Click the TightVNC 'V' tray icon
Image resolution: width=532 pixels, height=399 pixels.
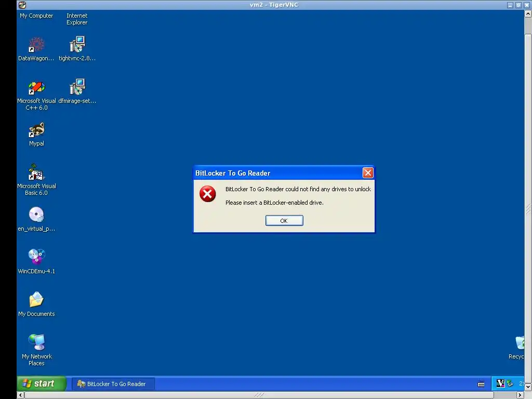coord(500,383)
